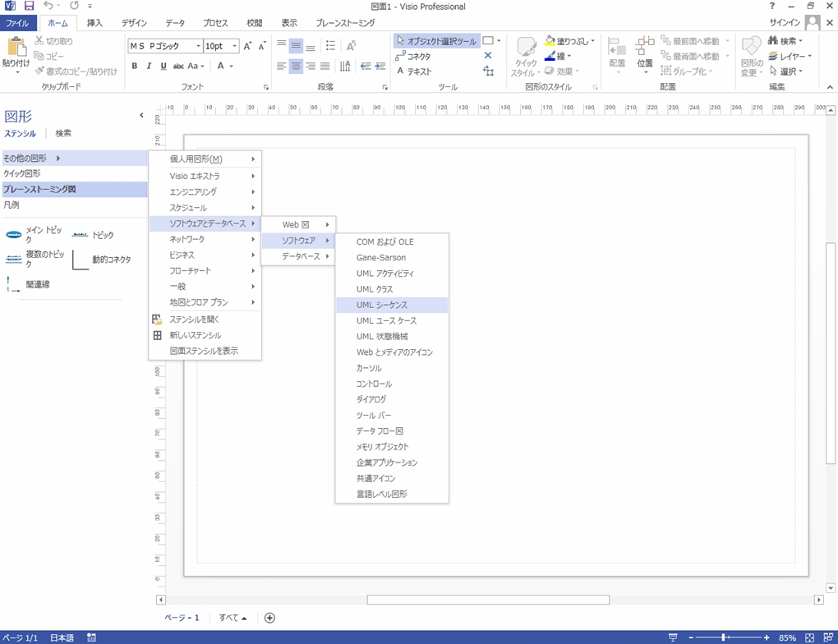The width and height of the screenshot is (838, 644).
Task: Click the Open Stencil folder icon
Action: [x=158, y=320]
